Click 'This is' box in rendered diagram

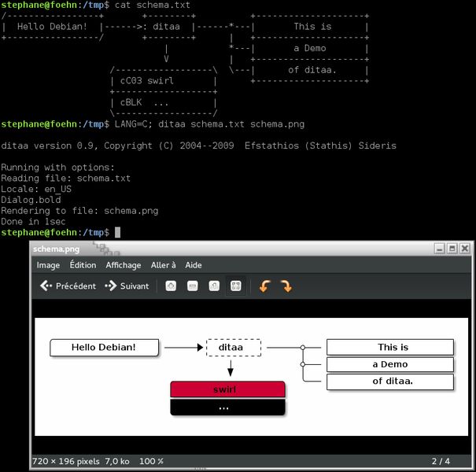click(390, 347)
